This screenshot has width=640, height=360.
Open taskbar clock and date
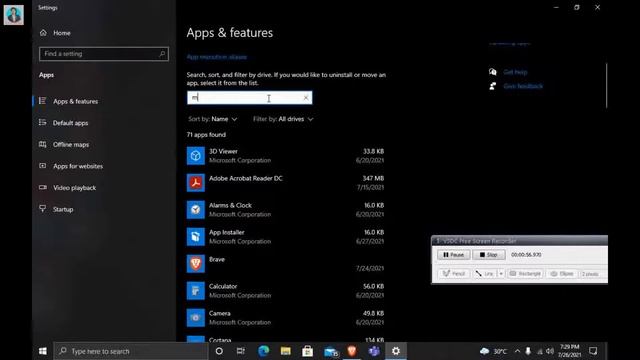point(569,351)
